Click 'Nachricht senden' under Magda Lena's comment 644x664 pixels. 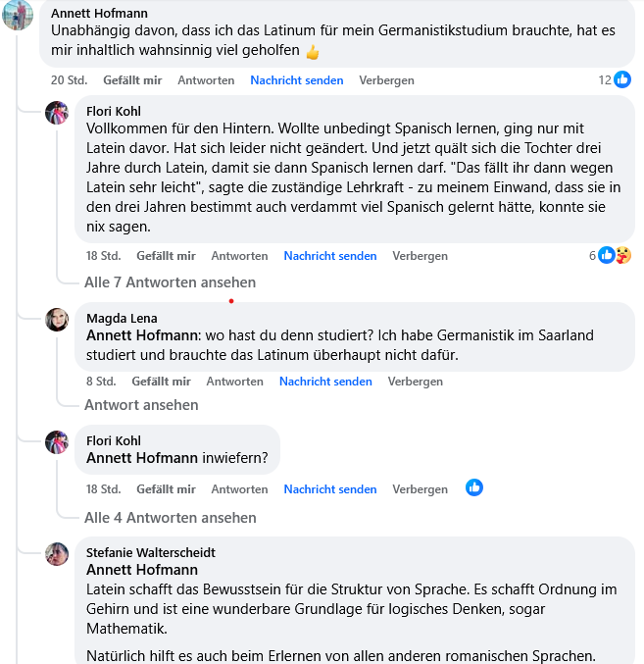[325, 382]
